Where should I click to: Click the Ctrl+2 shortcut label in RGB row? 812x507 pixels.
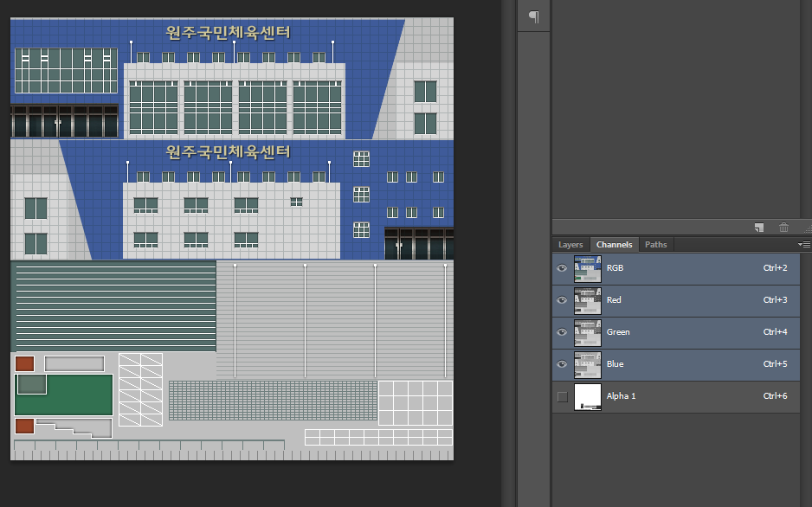point(776,268)
